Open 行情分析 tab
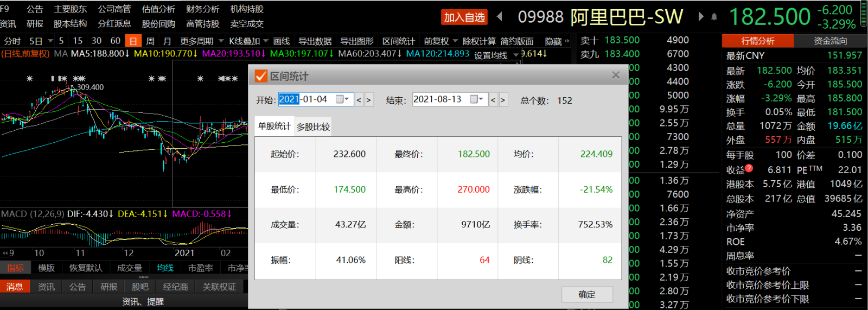Viewport: 868px width, 310px height. pos(758,41)
